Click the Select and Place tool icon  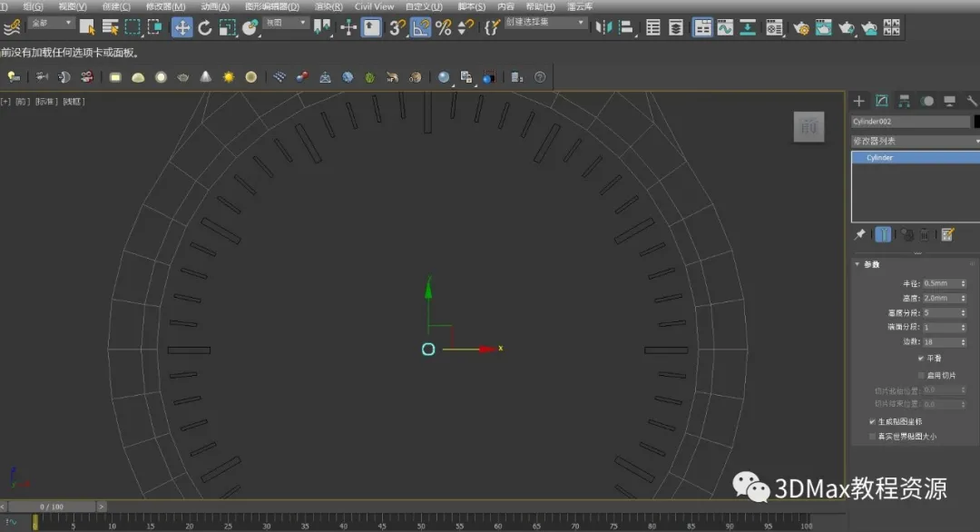tap(250, 27)
